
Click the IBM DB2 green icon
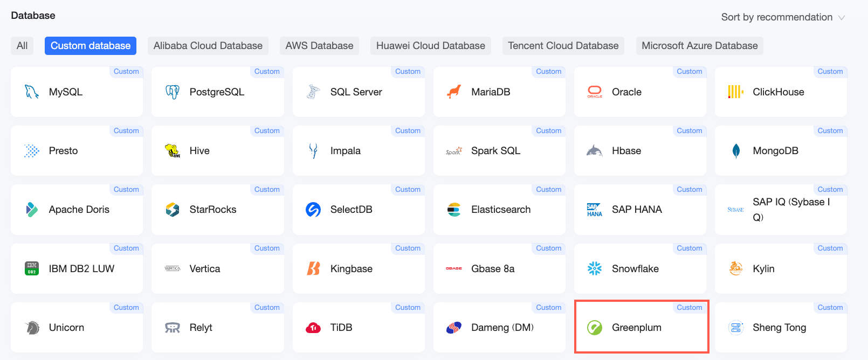click(32, 268)
